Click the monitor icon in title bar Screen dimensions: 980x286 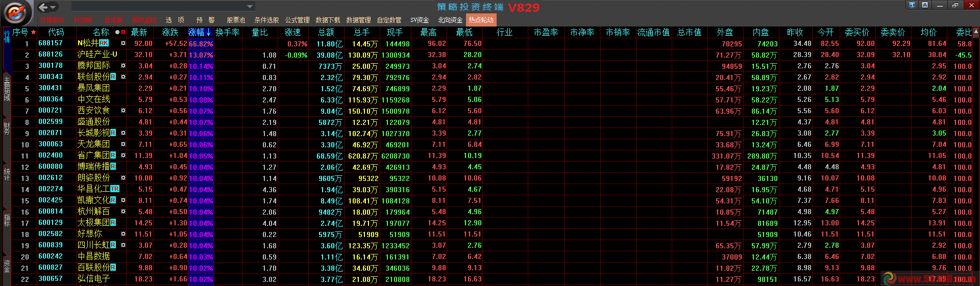tap(912, 5)
